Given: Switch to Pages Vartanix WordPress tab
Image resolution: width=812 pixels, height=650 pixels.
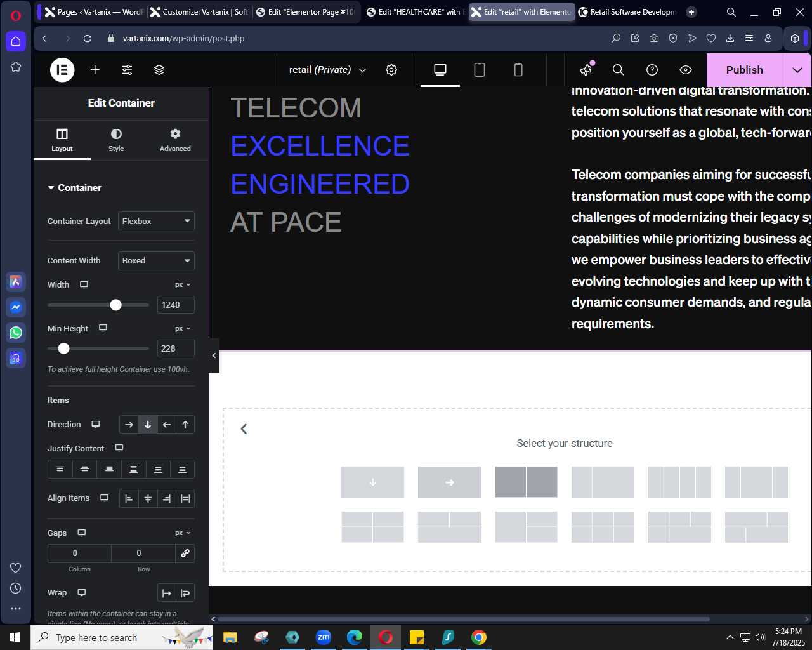Looking at the screenshot, I should 94,12.
